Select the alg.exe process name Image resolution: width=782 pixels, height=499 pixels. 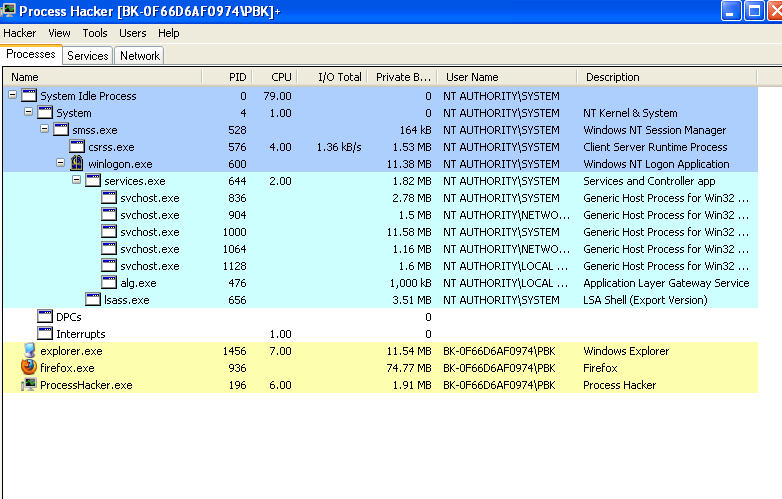[138, 283]
